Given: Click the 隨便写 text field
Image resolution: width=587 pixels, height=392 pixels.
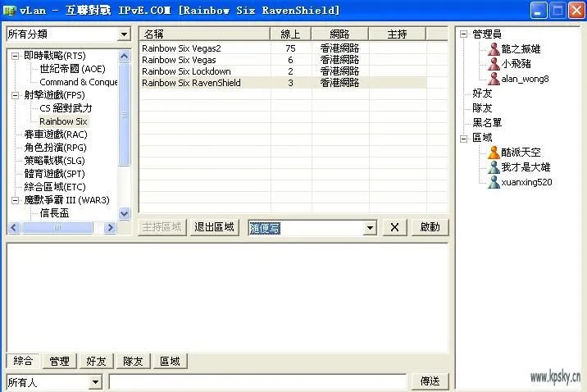Looking at the screenshot, I should (306, 228).
